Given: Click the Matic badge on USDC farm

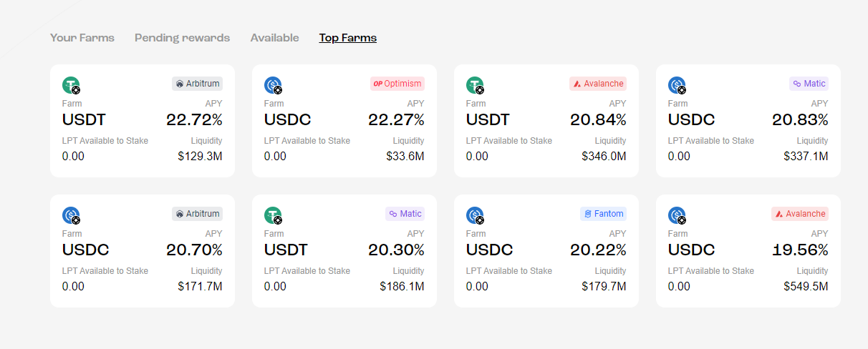Looking at the screenshot, I should [x=809, y=84].
